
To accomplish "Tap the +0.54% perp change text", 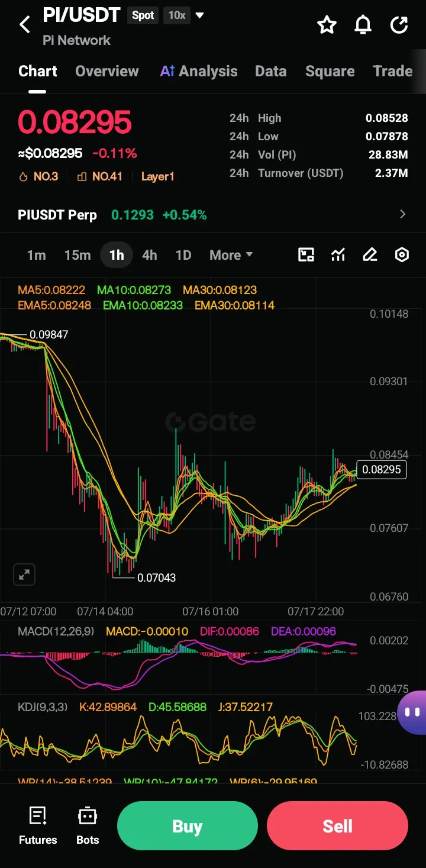I will (185, 215).
